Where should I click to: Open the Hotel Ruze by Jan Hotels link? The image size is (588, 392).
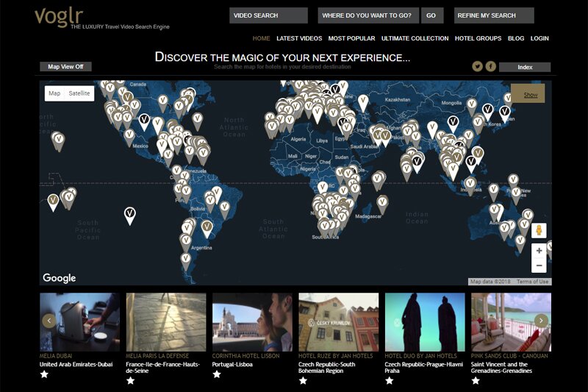click(x=336, y=356)
